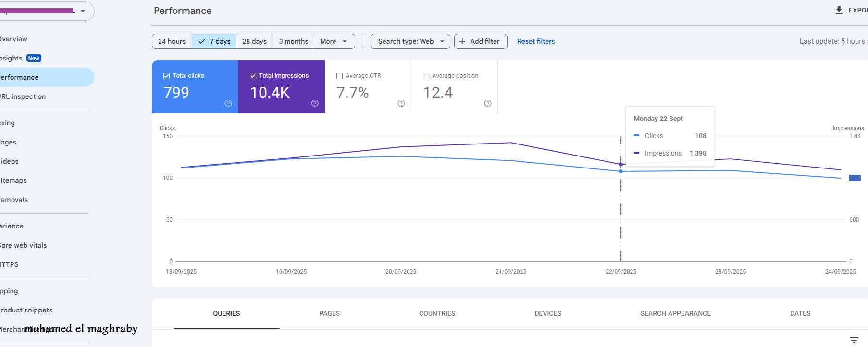Click the 22/09/2025 clicks data point

click(x=621, y=171)
